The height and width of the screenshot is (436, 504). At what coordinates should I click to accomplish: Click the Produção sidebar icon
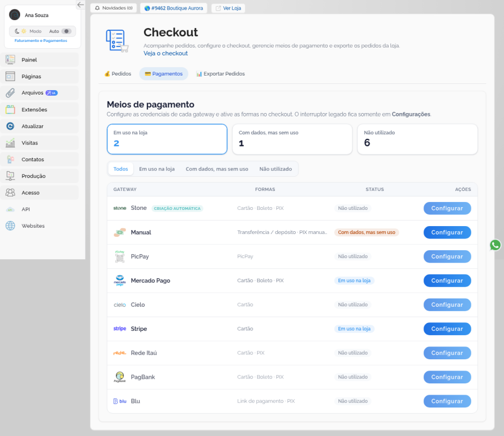click(10, 176)
